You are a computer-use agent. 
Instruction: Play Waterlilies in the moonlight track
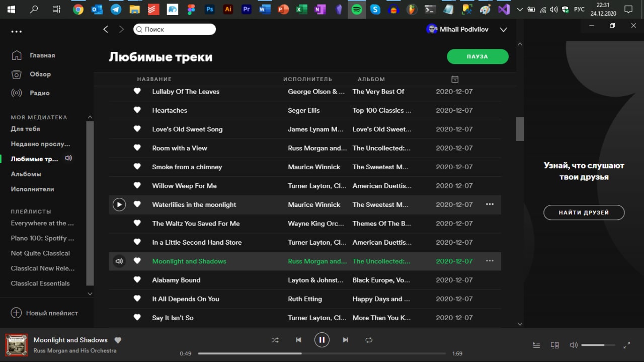[119, 204]
